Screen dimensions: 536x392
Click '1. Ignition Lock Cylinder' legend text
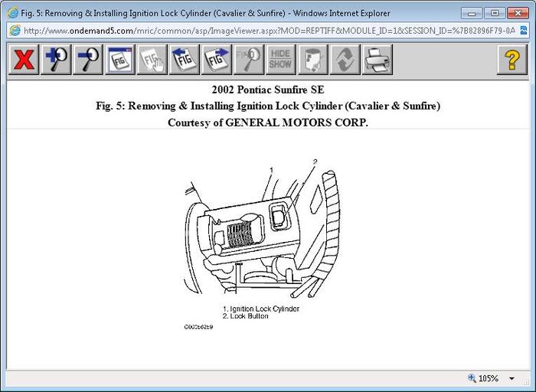261,309
